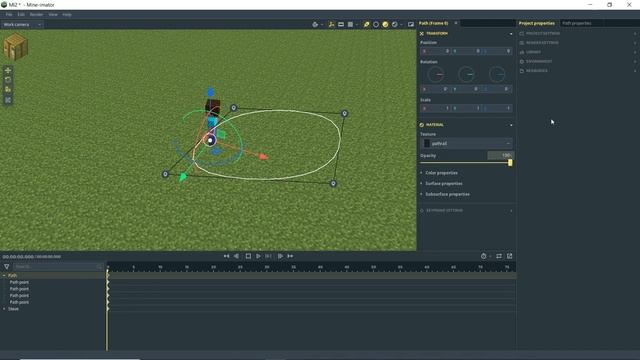Expand the Steve tree item in timeline
This screenshot has width=640, height=360.
pyautogui.click(x=4, y=309)
